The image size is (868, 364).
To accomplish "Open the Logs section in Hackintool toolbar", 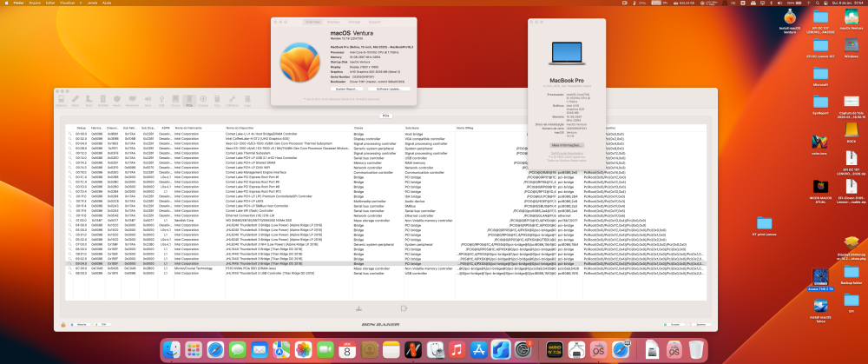I will pos(247,100).
